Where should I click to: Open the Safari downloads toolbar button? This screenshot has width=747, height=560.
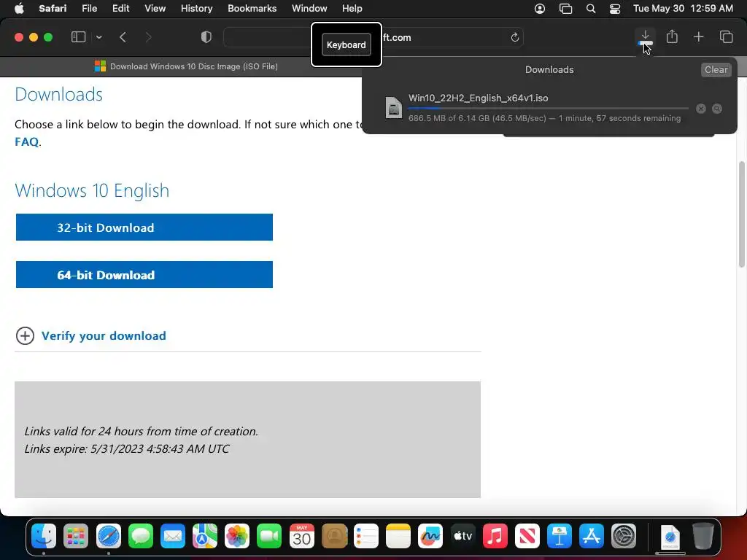click(645, 37)
